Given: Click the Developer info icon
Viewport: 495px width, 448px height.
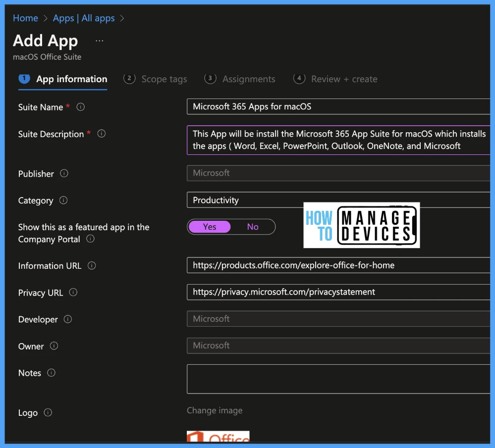Looking at the screenshot, I should [x=68, y=319].
